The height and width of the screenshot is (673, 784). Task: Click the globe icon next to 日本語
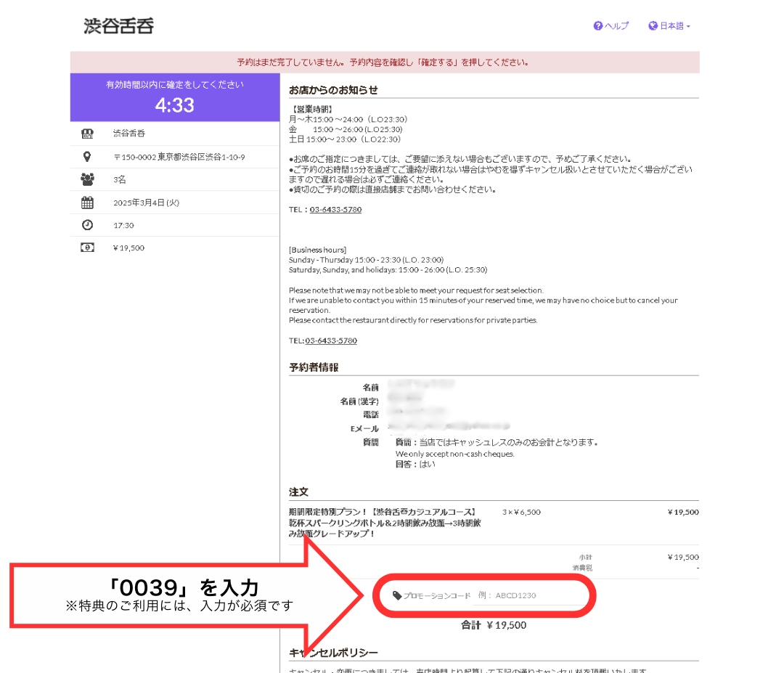(654, 25)
